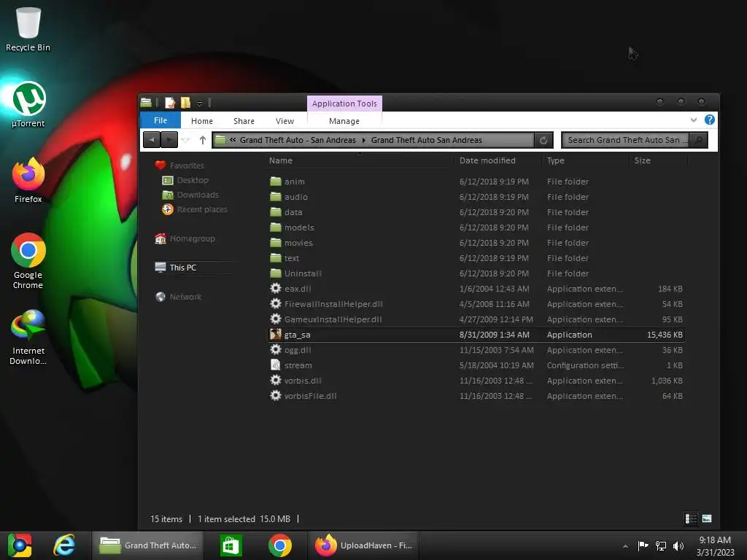This screenshot has height=560, width=747.
Task: Select the eax.dll file
Action: 476,289
